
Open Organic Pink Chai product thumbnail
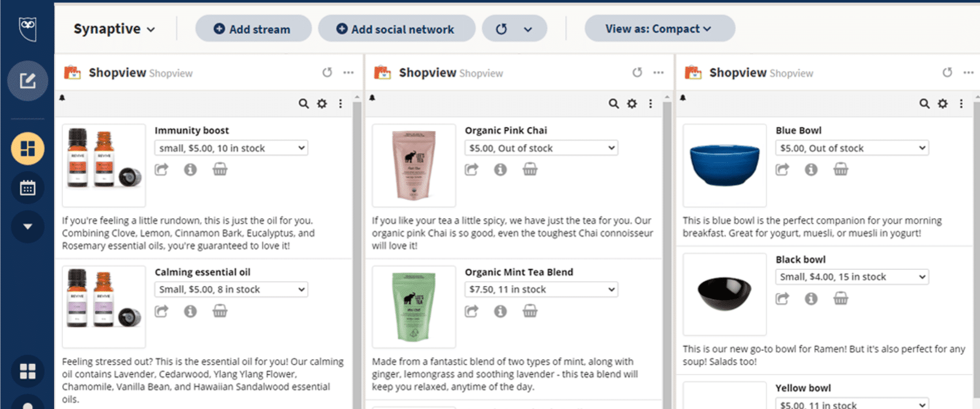414,165
